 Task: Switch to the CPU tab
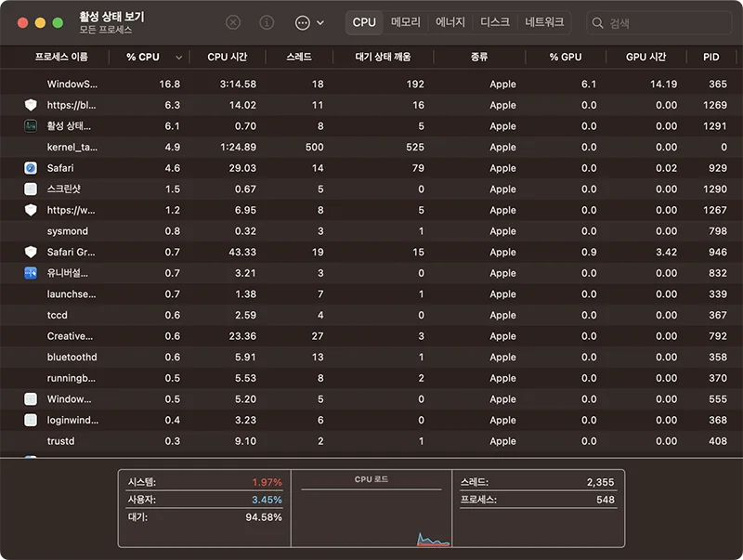coord(364,22)
